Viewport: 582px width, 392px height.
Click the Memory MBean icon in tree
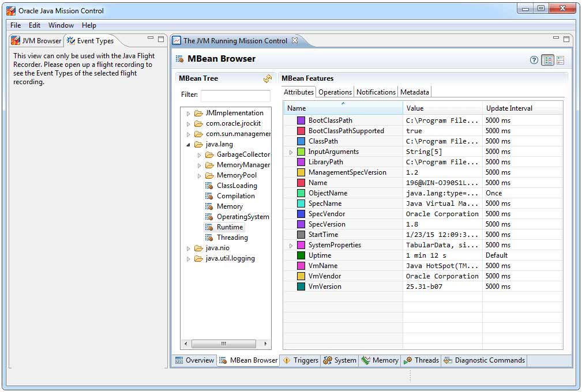(x=209, y=206)
